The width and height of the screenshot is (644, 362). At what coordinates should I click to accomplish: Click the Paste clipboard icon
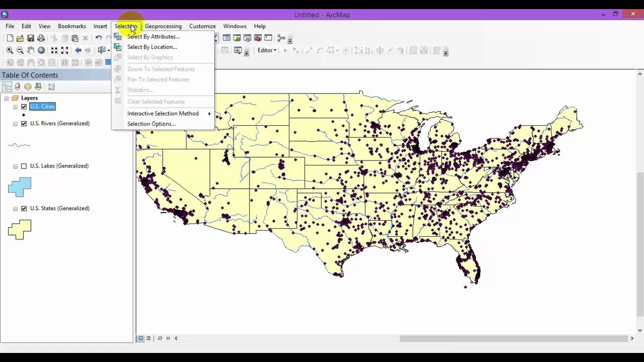(75, 38)
